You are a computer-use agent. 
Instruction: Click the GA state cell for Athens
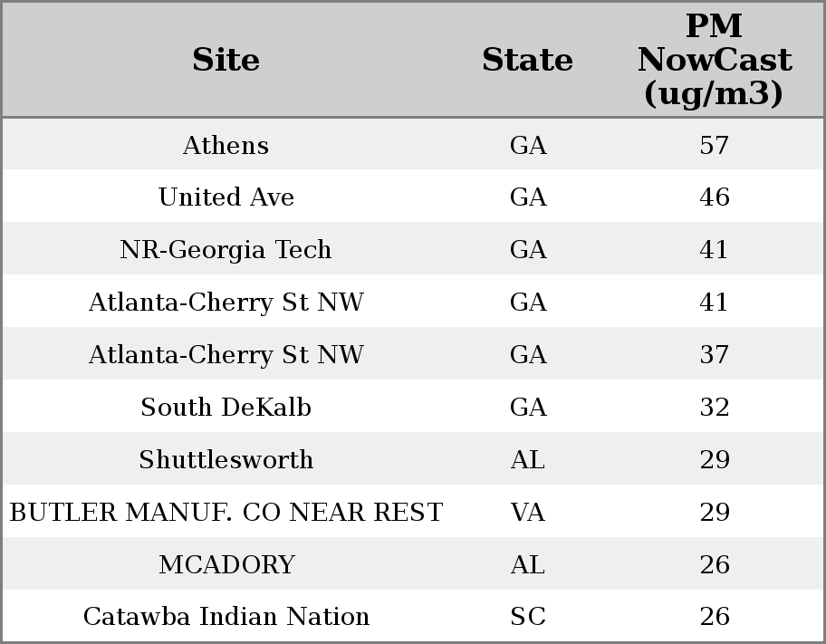tap(527, 145)
